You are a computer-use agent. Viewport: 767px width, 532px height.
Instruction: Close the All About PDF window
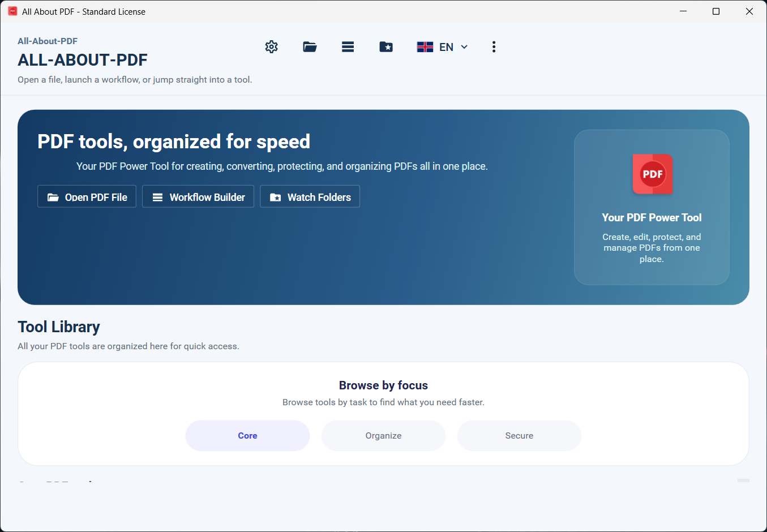point(749,11)
